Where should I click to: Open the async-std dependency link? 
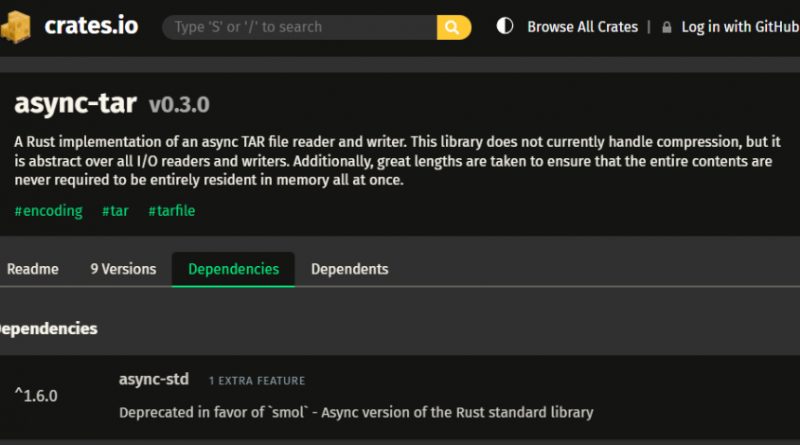(153, 379)
